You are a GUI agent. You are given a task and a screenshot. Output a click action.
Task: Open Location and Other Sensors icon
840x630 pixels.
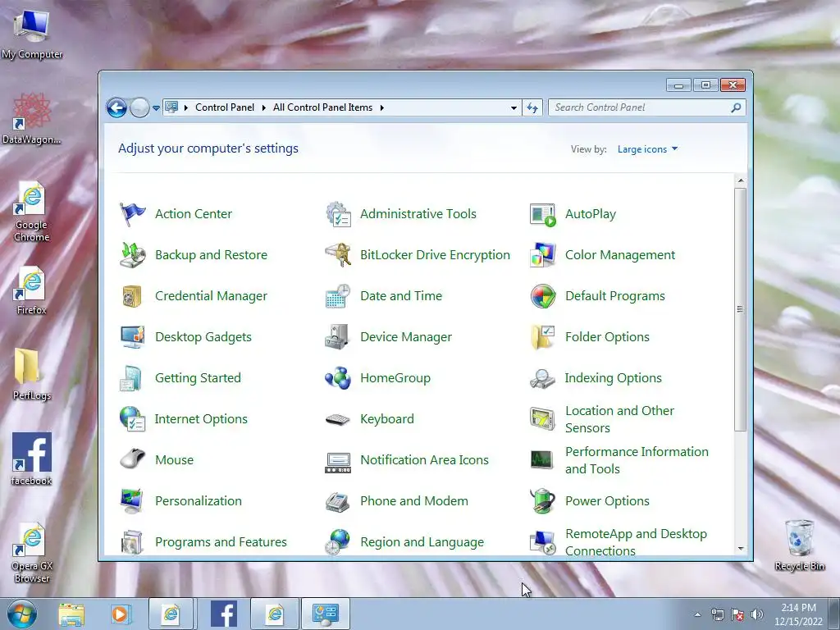543,419
